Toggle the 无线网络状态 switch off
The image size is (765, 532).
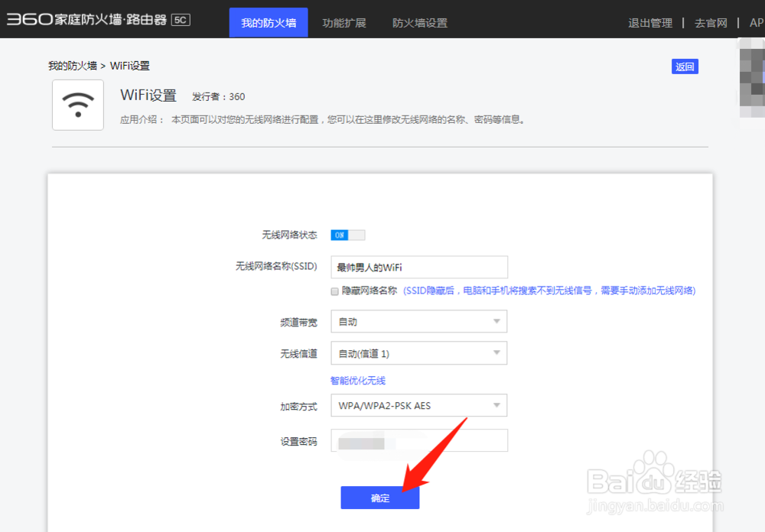(348, 235)
